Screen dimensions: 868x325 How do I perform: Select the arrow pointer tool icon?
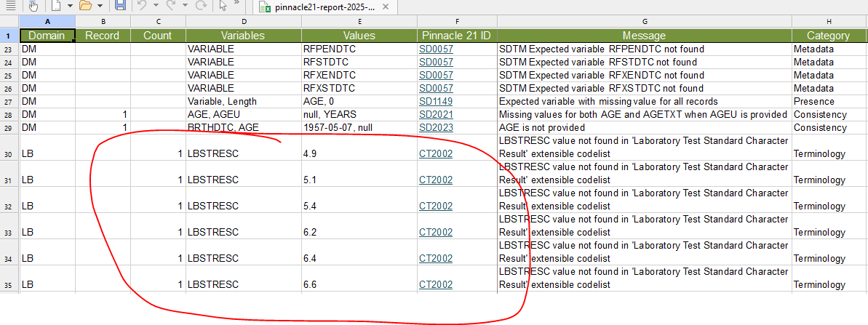click(x=223, y=6)
